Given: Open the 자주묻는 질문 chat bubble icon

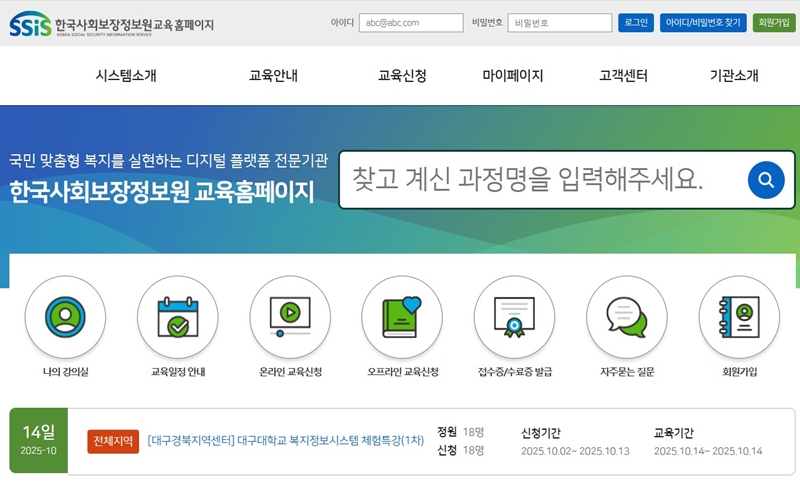Looking at the screenshot, I should [x=627, y=317].
